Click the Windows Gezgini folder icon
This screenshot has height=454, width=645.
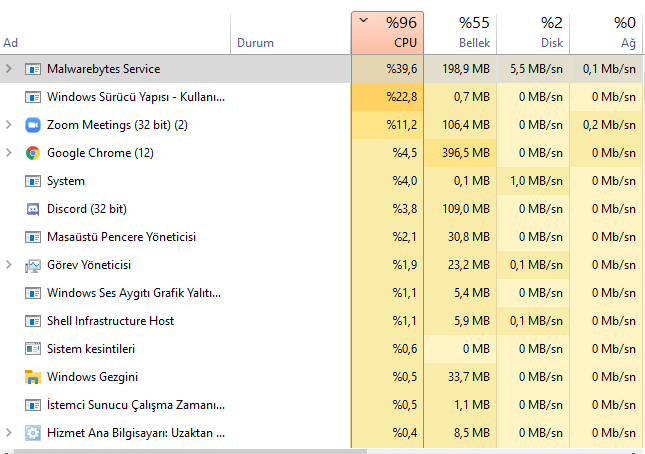[32, 377]
